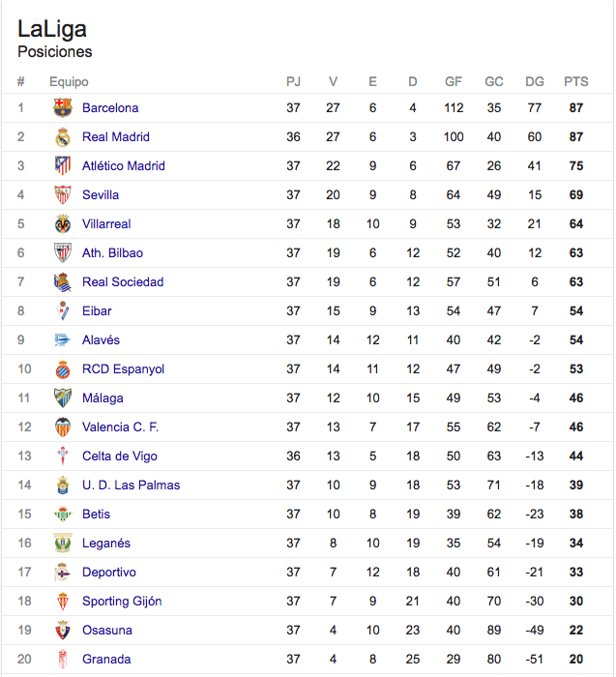
Task: Click the Villarreal club crest icon
Action: pyautogui.click(x=63, y=223)
